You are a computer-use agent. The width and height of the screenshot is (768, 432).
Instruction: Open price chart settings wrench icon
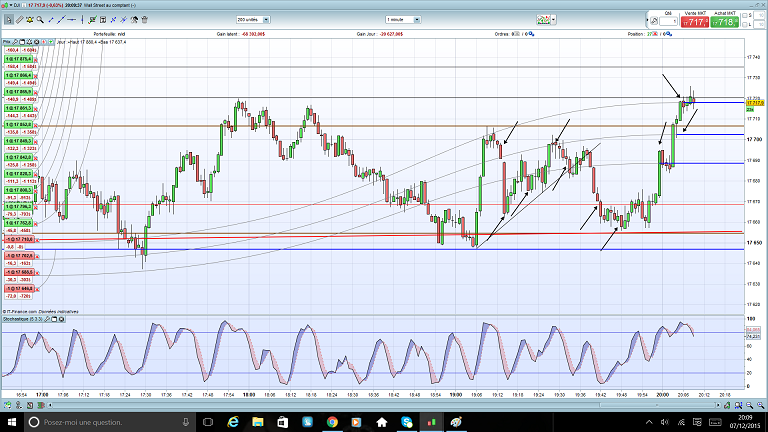coord(15,42)
